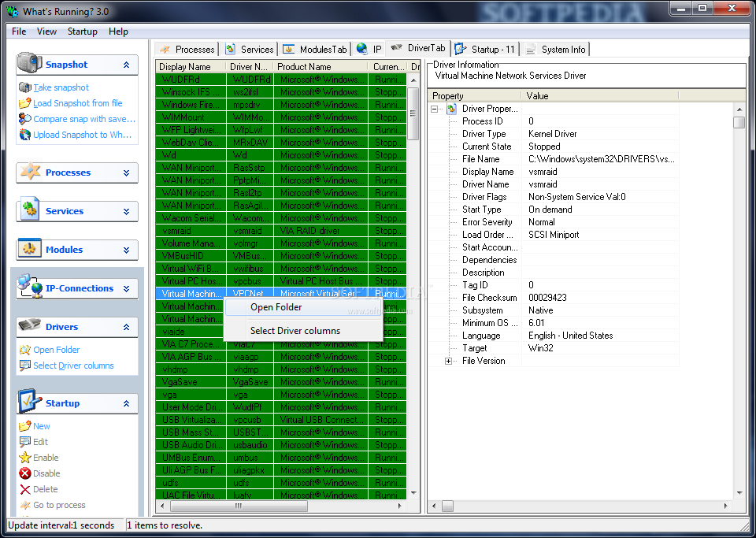Click the Upload Snapshot globe icon
Image resolution: width=756 pixels, height=538 pixels.
pos(25,135)
